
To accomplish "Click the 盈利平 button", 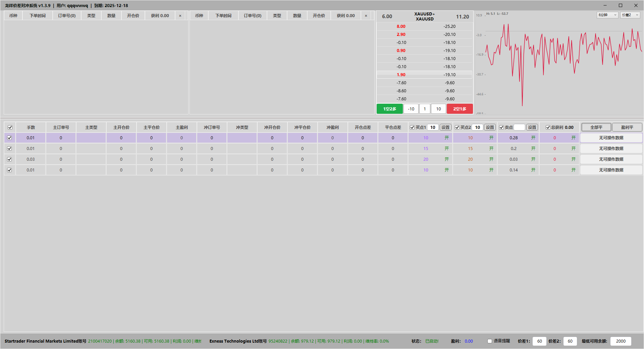I will 627,128.
